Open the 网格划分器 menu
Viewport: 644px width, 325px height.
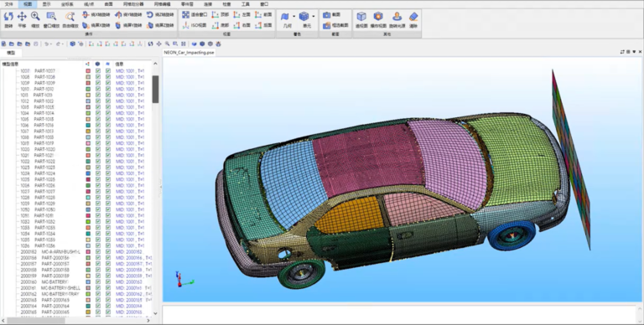133,4
